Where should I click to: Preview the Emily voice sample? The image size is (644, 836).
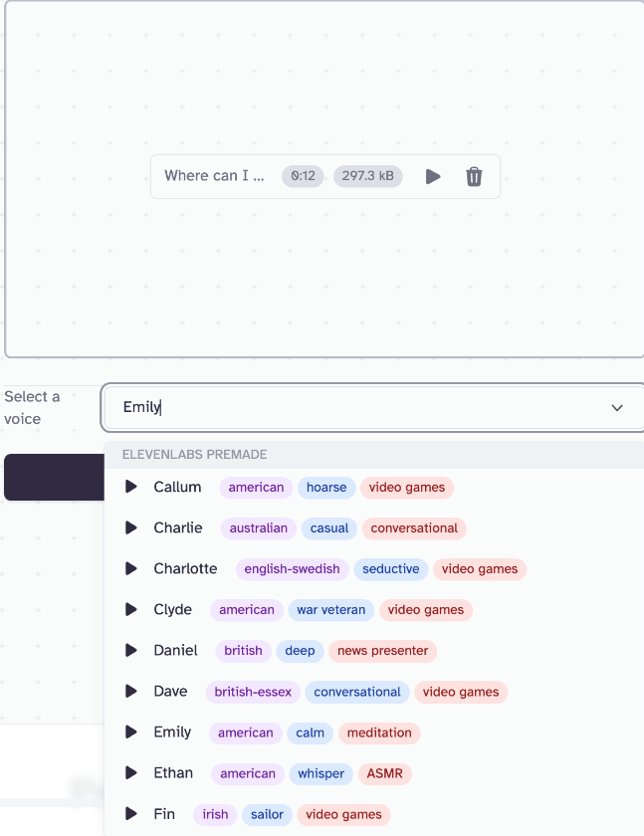(130, 731)
